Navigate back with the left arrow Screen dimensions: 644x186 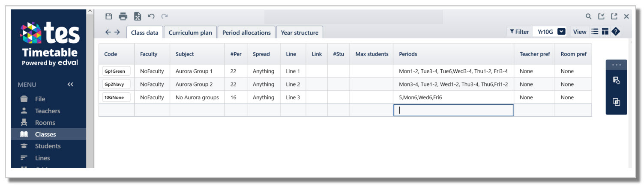click(x=108, y=32)
